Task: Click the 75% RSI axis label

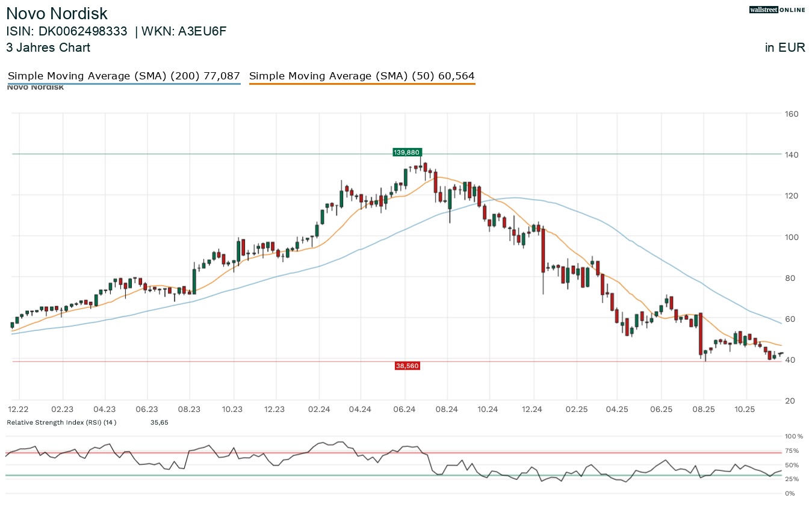Action: 792,450
